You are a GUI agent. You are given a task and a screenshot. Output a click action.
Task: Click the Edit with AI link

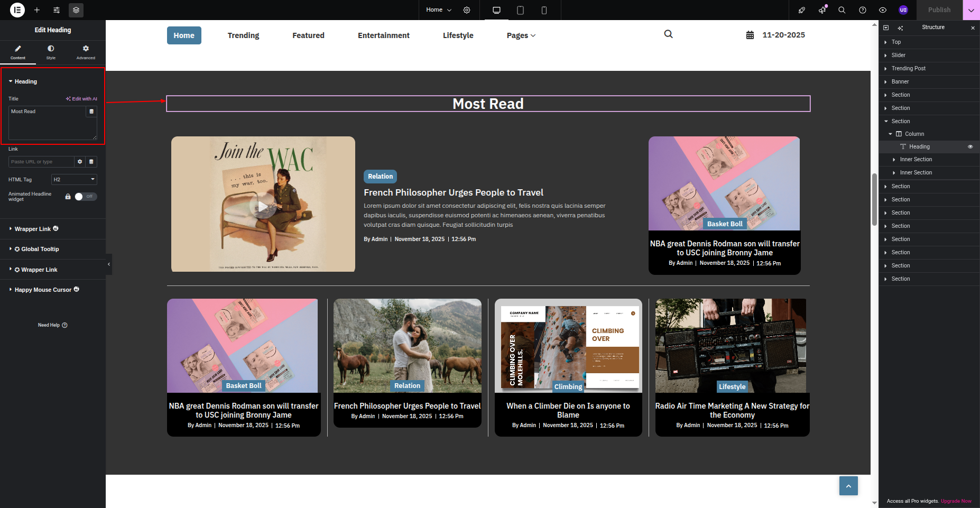click(81, 99)
